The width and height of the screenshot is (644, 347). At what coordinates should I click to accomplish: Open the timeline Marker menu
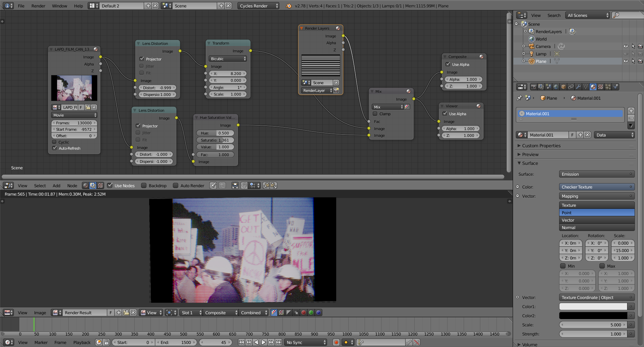pos(41,342)
